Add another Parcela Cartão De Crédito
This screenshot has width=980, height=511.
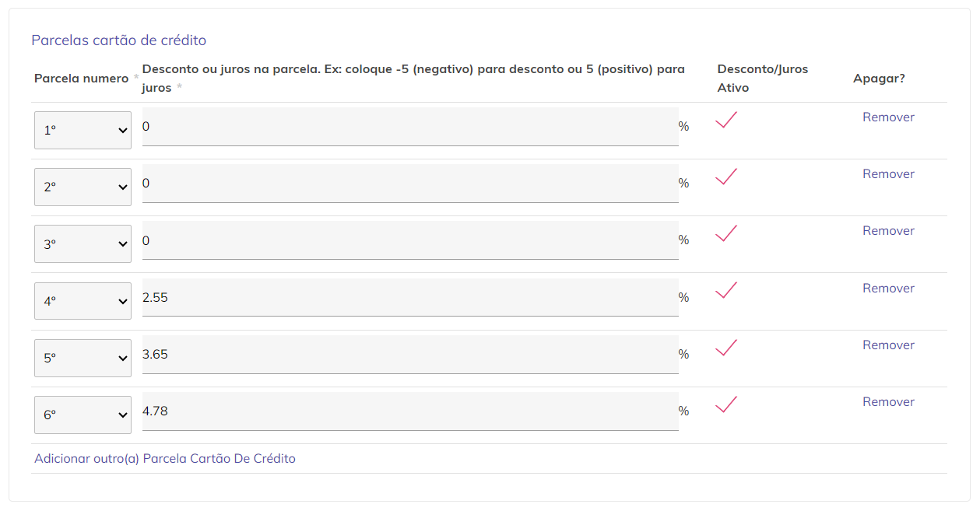pos(165,459)
